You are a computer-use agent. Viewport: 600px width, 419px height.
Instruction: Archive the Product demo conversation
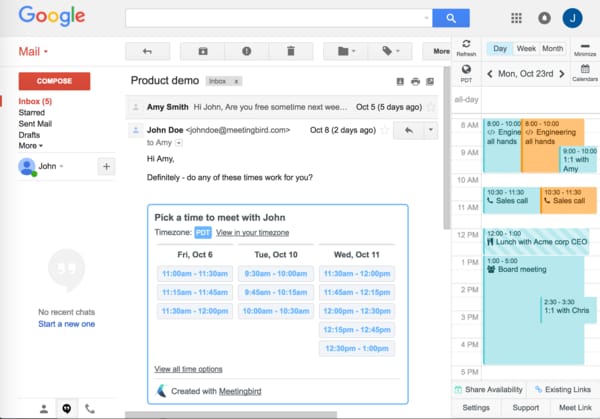click(203, 51)
